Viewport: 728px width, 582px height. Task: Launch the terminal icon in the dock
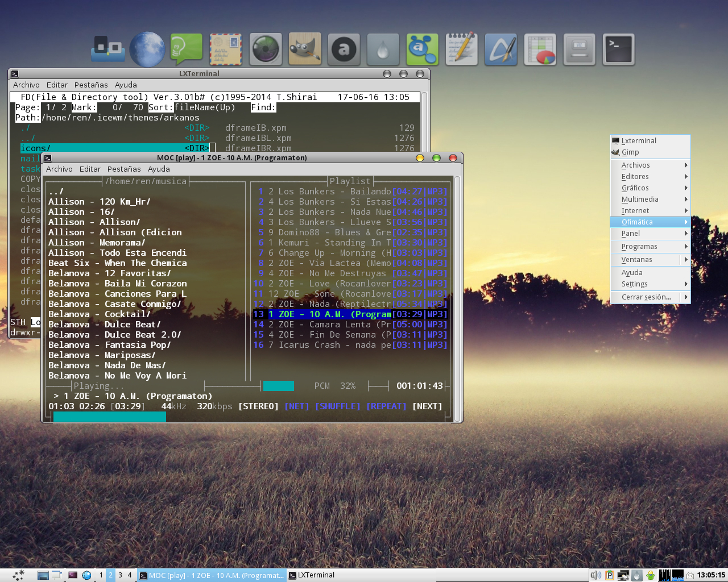[618, 49]
